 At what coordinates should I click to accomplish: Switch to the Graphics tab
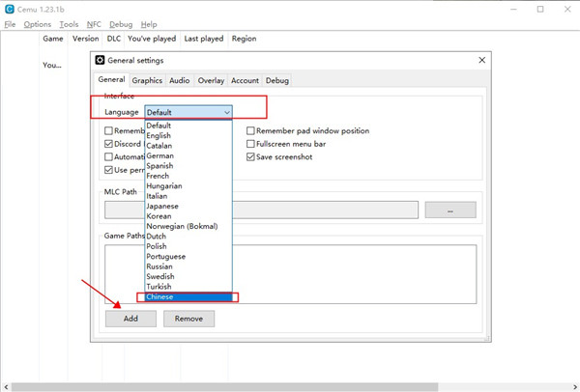coord(147,80)
